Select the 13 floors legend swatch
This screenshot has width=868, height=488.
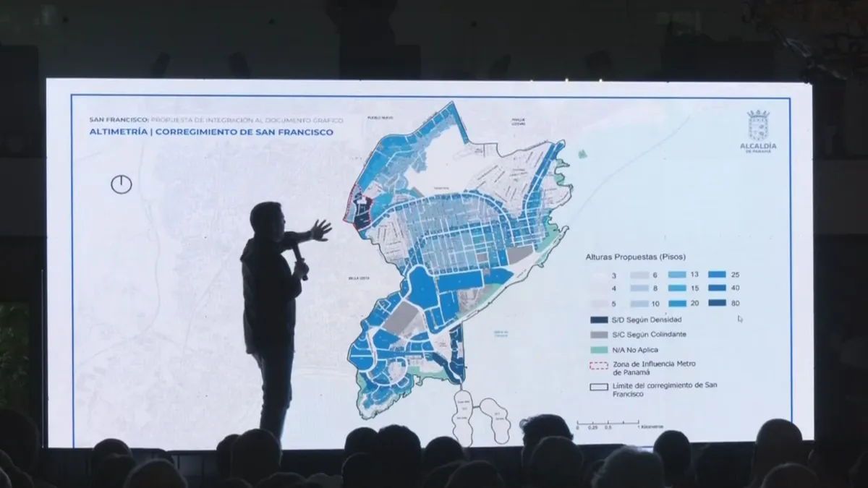click(678, 275)
